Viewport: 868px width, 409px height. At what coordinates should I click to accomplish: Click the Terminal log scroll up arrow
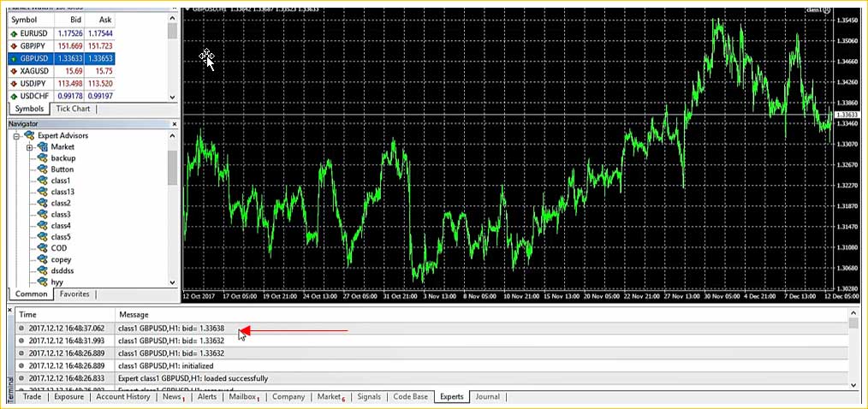click(x=853, y=314)
